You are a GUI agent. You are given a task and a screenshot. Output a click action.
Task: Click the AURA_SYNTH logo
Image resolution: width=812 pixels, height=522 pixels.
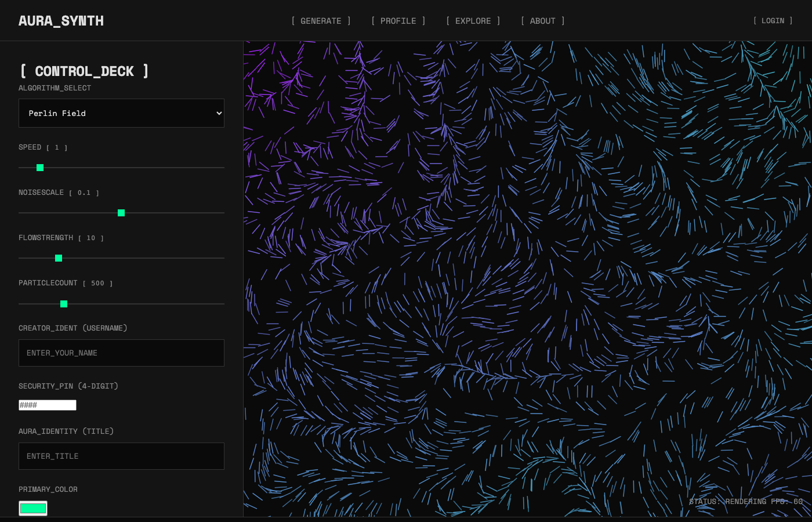61,20
